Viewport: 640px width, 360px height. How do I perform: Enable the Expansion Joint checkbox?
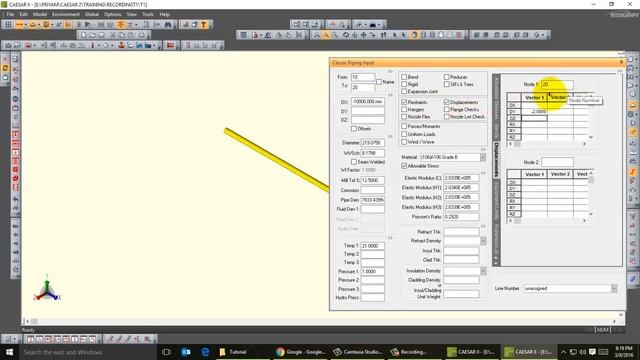404,91
